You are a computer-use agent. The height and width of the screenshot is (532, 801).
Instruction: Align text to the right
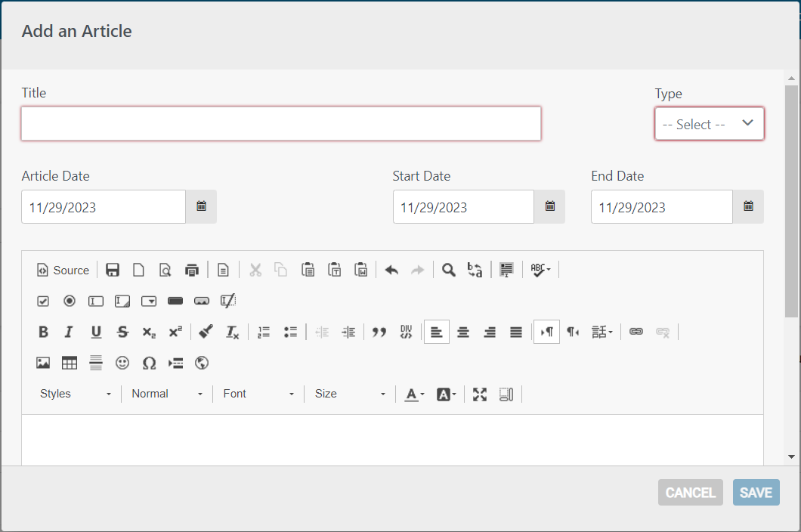[x=490, y=332]
